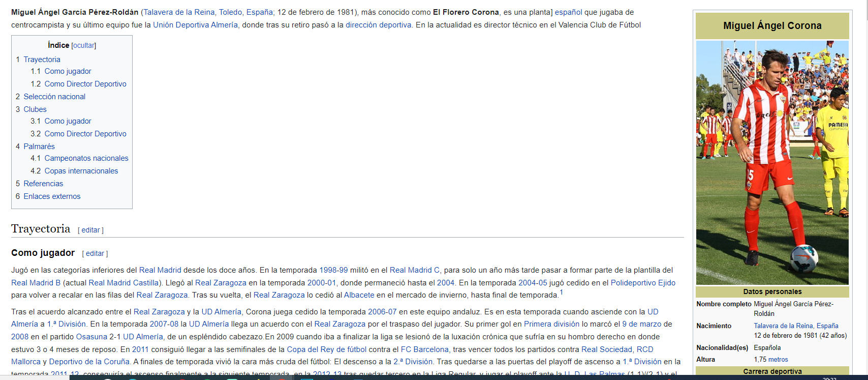The image size is (868, 380).
Task: Open footnote reference 1
Action: 561,293
